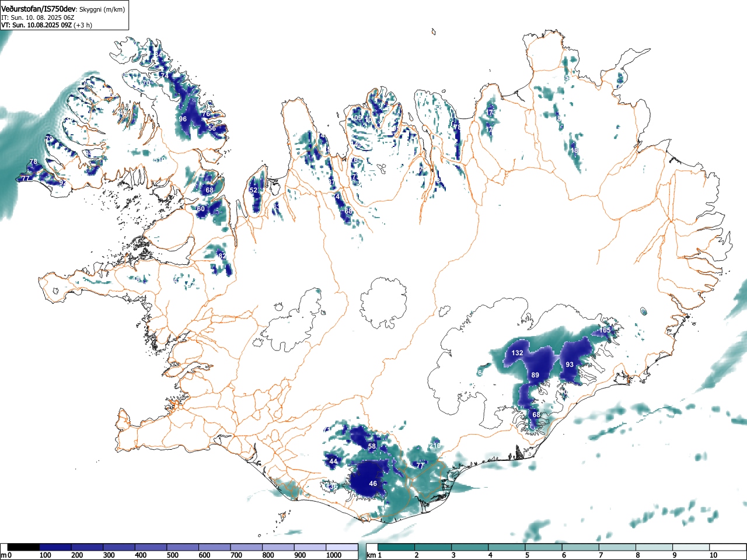Click the '1000' label on the metre scale

(x=334, y=555)
